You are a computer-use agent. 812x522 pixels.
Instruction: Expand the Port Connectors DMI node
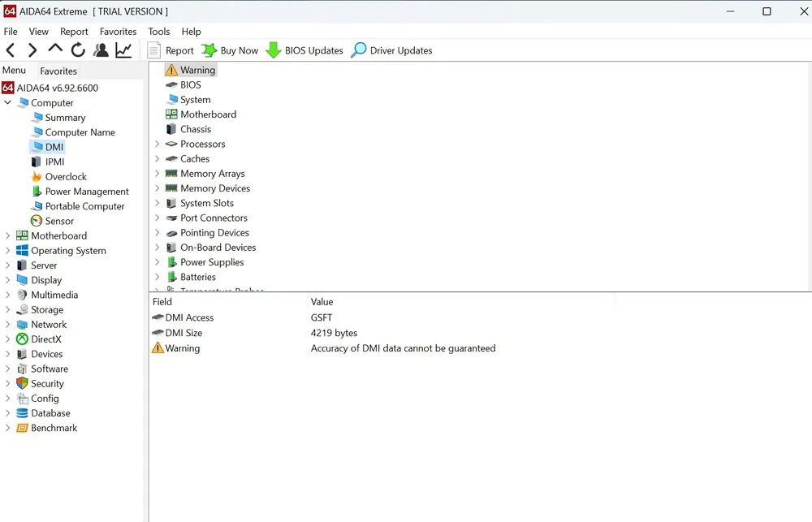pos(158,218)
